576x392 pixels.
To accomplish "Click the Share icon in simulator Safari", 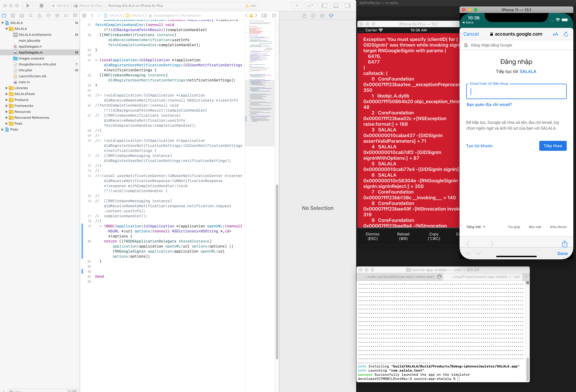I will point(564,244).
